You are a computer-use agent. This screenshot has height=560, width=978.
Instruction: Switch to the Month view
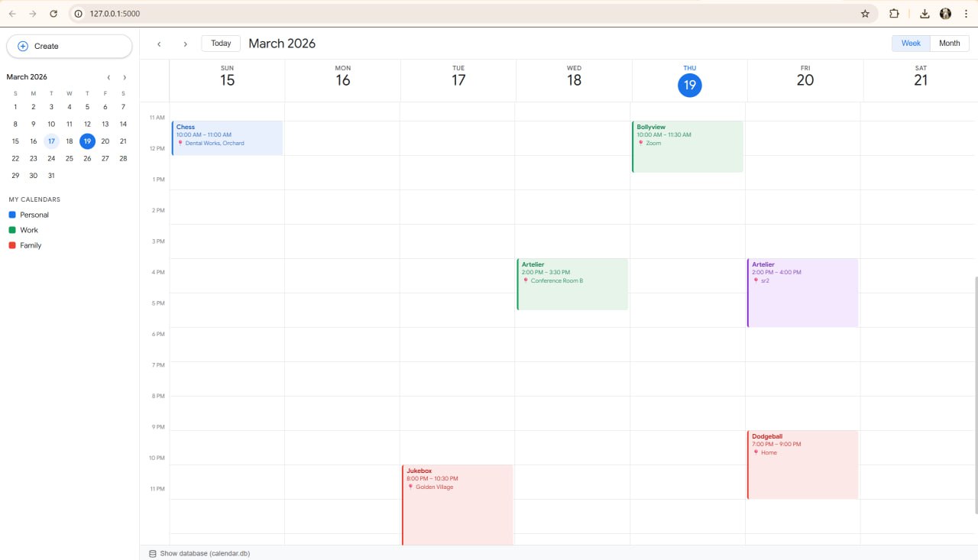point(950,44)
